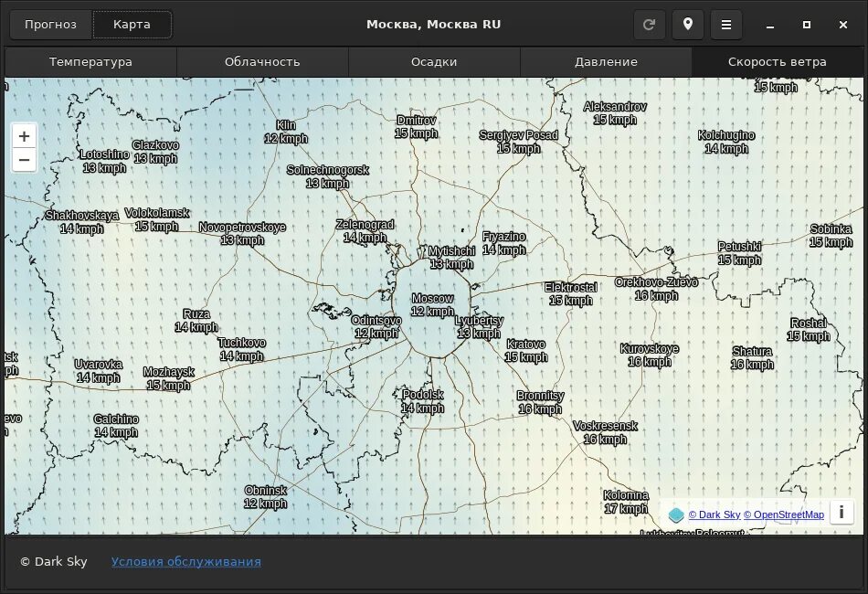868x594 pixels.
Task: Zoom in on the map
Action: click(x=24, y=136)
